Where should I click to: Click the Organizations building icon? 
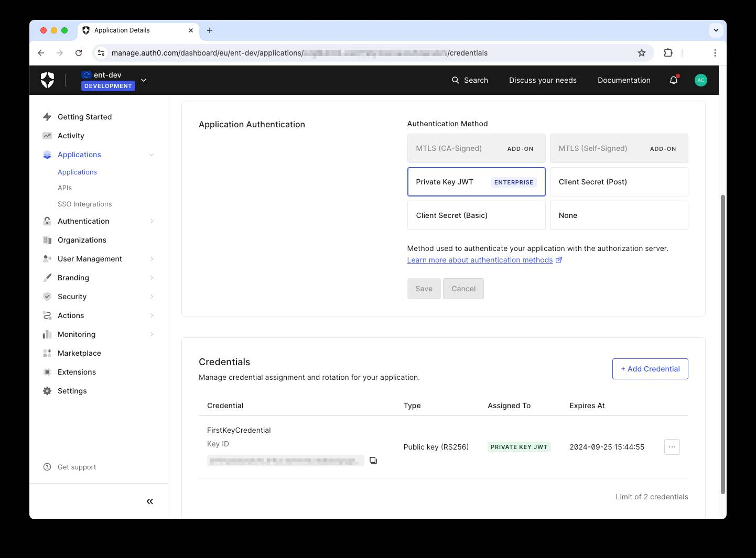tap(47, 240)
